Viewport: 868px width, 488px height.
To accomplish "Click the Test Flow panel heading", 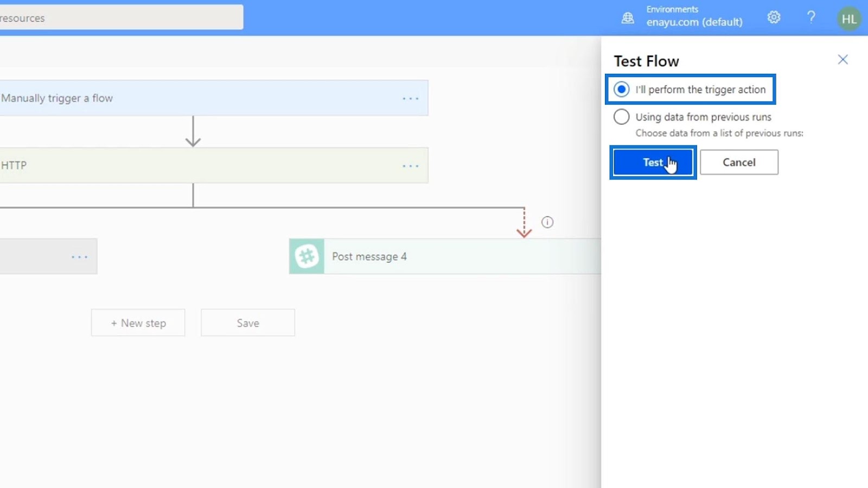I will pos(646,61).
